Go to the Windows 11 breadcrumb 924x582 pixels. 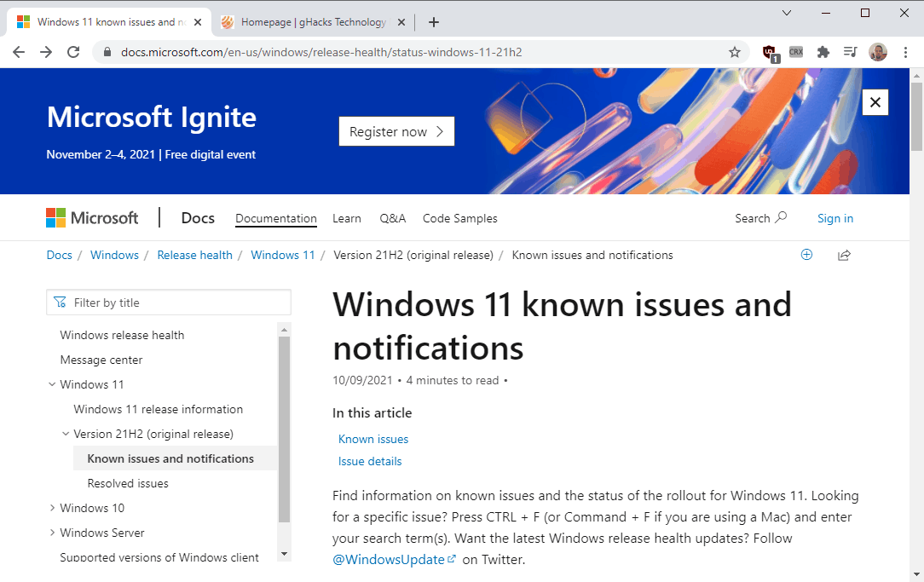point(283,255)
